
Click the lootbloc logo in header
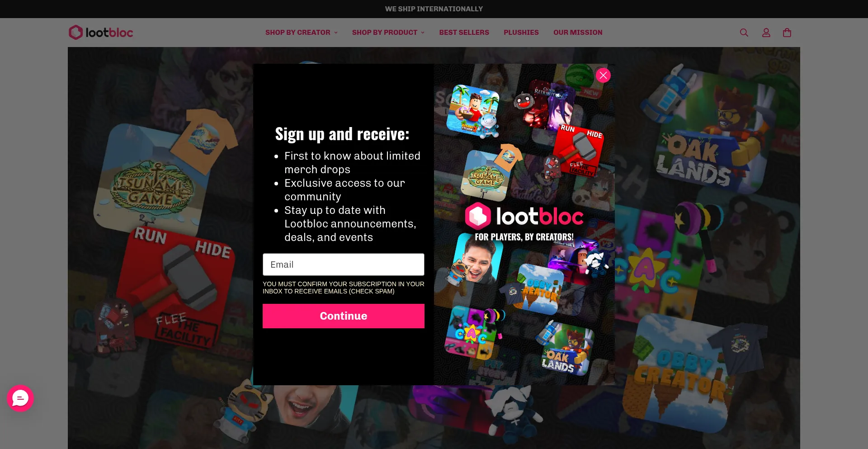[x=101, y=33]
